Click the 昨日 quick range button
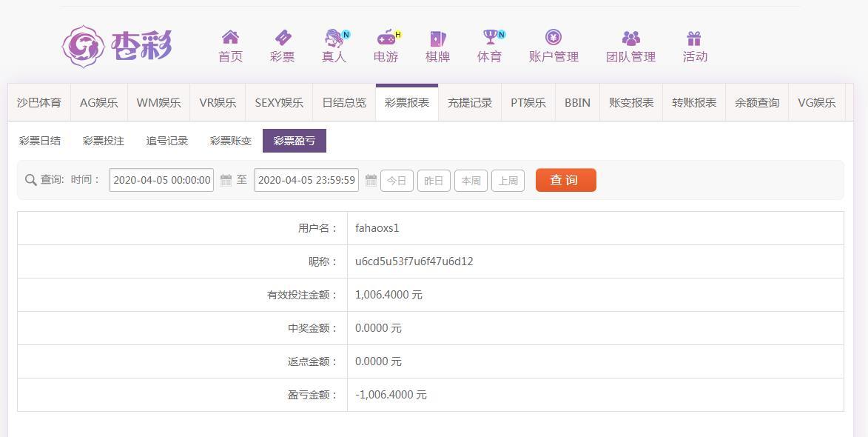 point(434,181)
